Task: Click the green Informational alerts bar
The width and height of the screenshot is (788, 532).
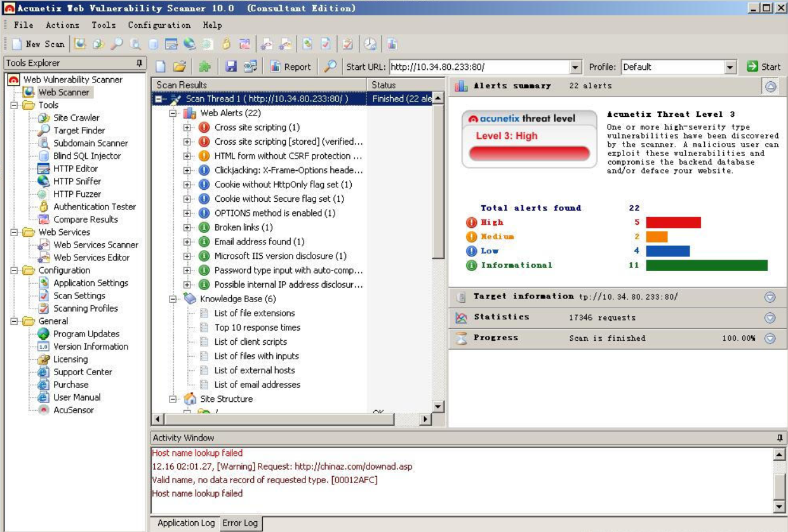Action: [707, 265]
